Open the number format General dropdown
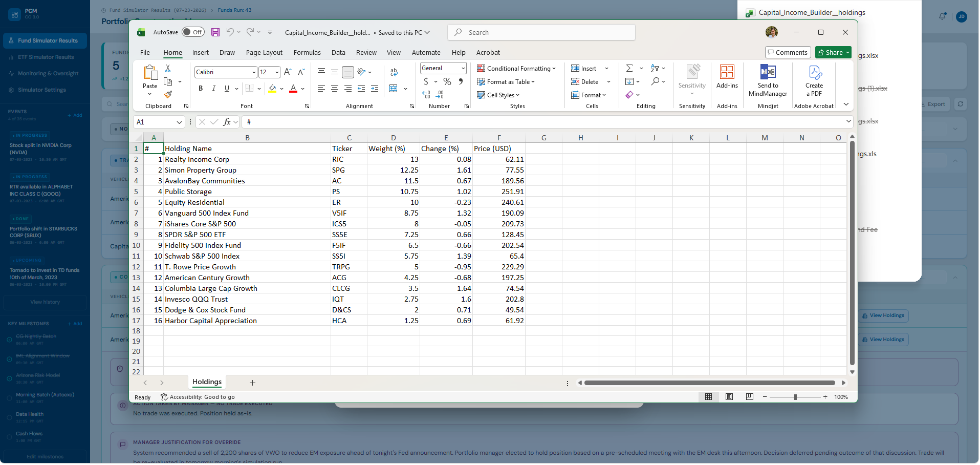Viewport: 980px width, 465px height. [463, 68]
